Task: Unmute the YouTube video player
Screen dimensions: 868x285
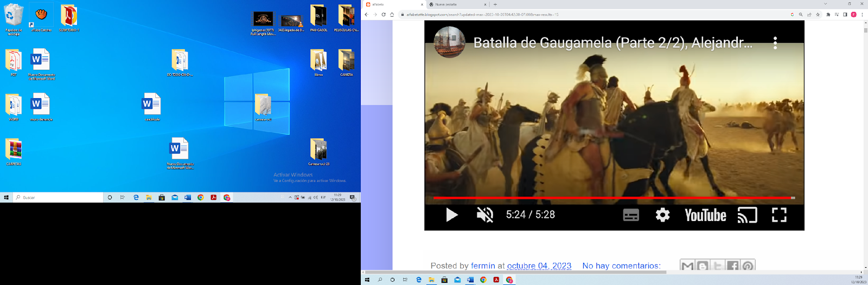Action: point(485,215)
